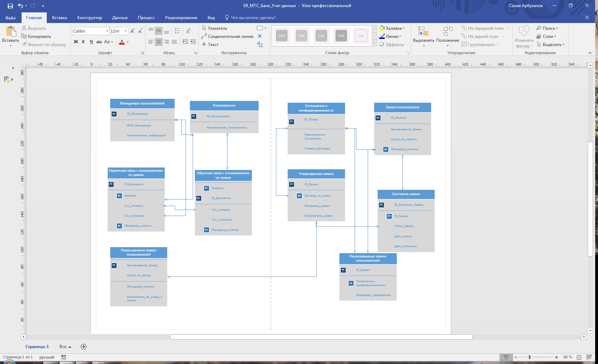Image resolution: width=598 pixels, height=364 pixels.
Task: Click the zoom slider handle
Action: tap(530, 357)
